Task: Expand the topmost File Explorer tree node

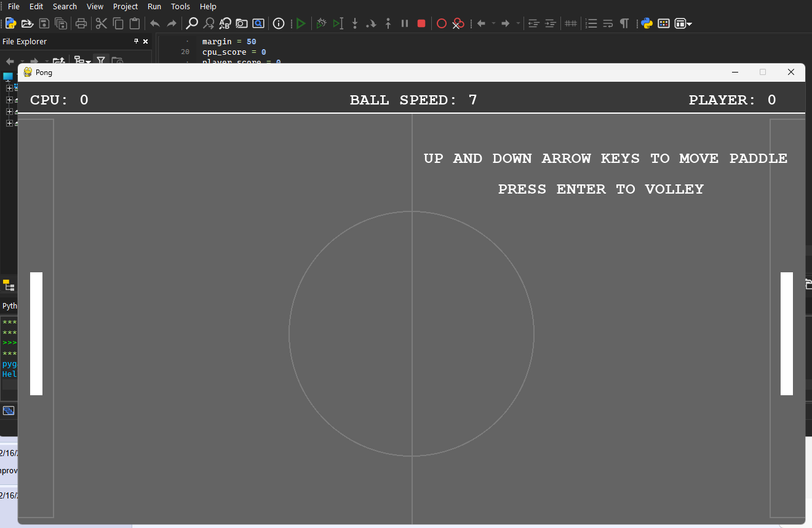Action: click(9, 88)
